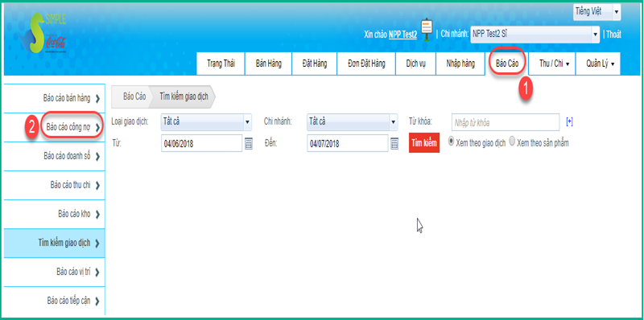The height and width of the screenshot is (320, 644).
Task: Open the calendar icon beside Từ date
Action: [x=249, y=143]
